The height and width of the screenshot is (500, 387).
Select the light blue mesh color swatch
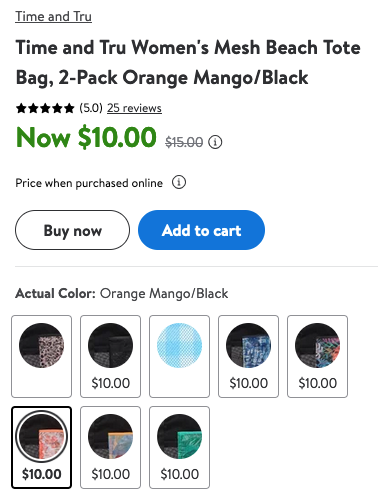click(179, 356)
